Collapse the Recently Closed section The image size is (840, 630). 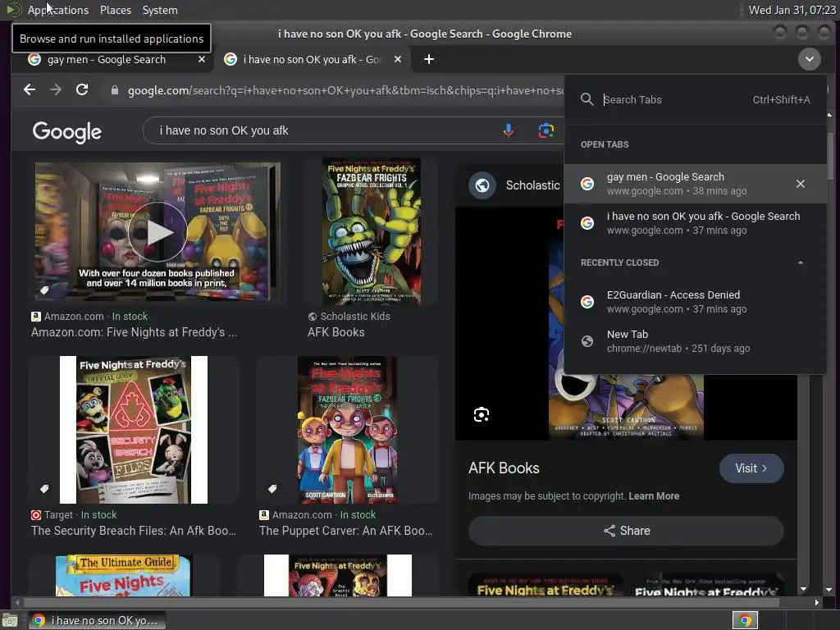[801, 262]
